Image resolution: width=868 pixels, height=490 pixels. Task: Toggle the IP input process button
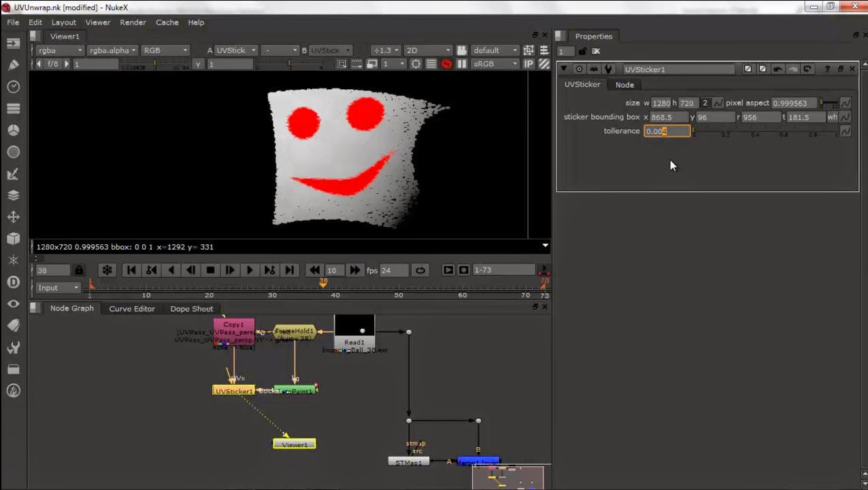tap(529, 64)
